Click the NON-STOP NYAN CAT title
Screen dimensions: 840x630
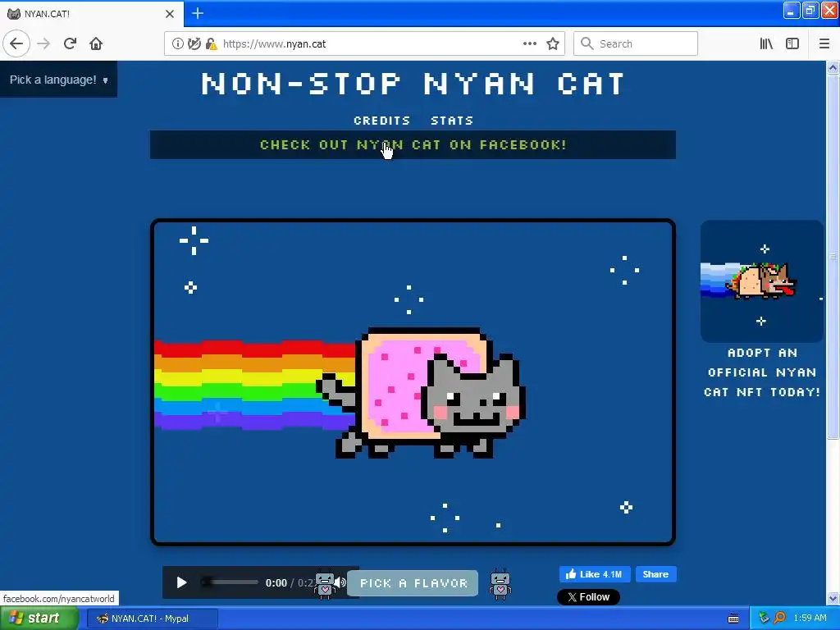pyautogui.click(x=413, y=84)
